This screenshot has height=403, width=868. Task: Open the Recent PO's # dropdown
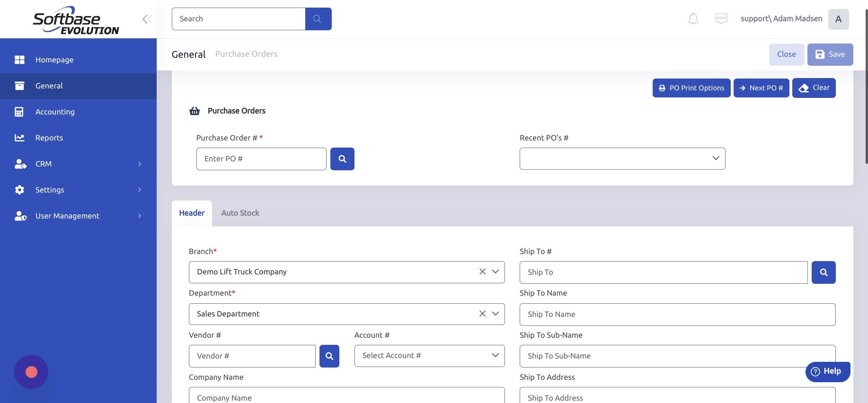point(622,158)
